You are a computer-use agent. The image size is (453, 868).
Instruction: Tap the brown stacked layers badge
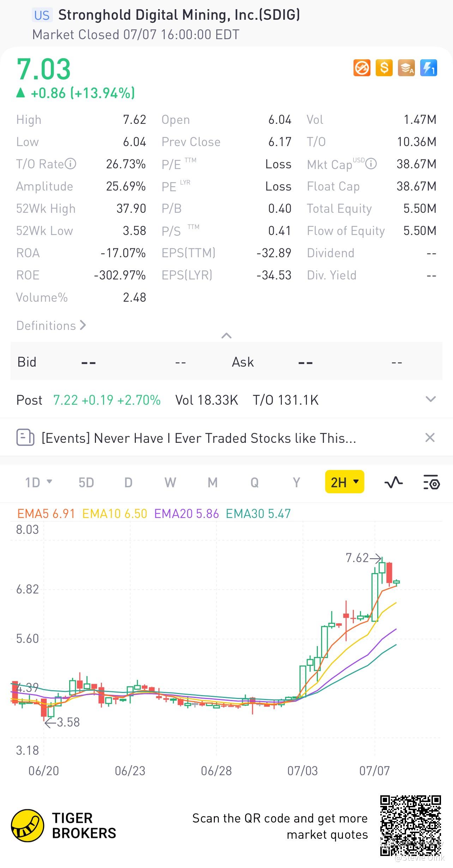pos(406,68)
